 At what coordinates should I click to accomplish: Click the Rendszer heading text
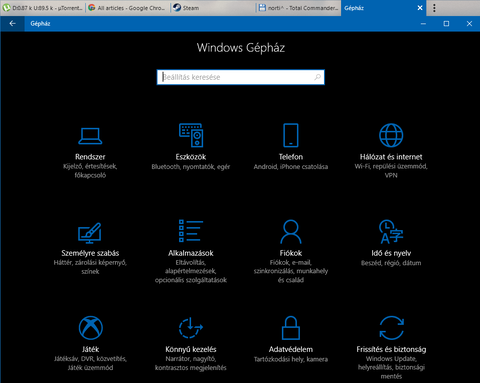coord(90,157)
